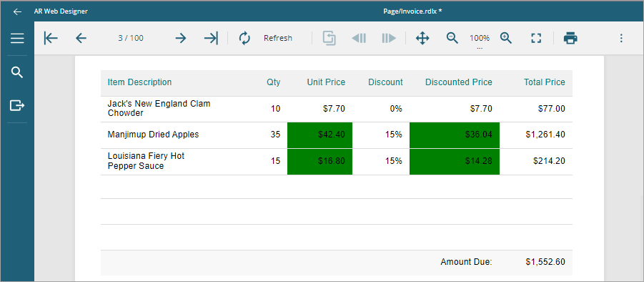644x282 pixels.
Task: Open the export panel in sidebar
Action: click(x=17, y=106)
